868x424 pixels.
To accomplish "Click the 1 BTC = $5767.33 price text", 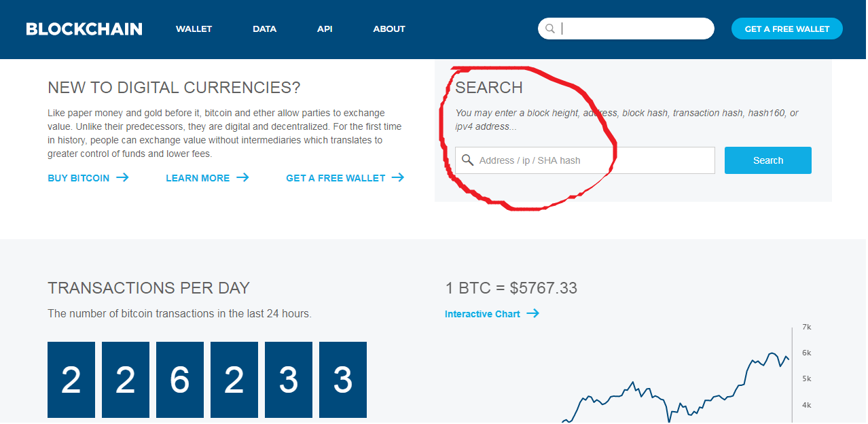I will pyautogui.click(x=511, y=288).
